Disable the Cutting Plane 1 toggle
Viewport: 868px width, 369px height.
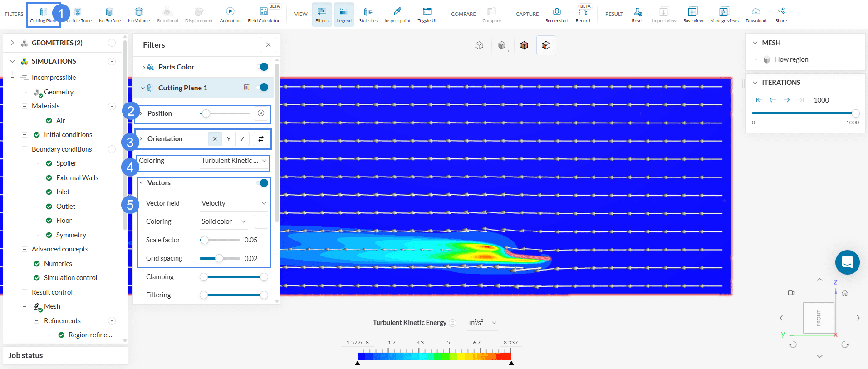tap(263, 88)
